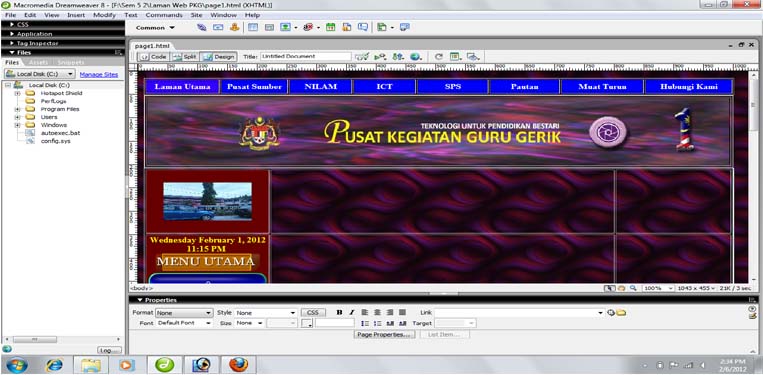Click the Insert Table icon
This screenshot has height=375, width=763.
click(253, 28)
